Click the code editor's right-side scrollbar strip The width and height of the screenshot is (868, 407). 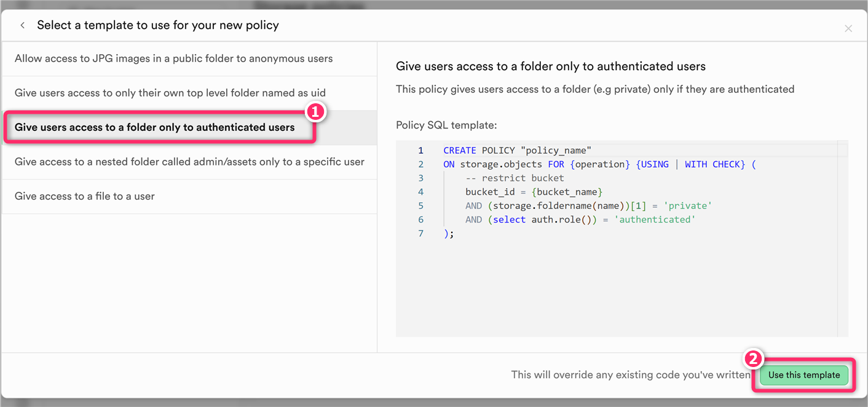tap(842, 240)
